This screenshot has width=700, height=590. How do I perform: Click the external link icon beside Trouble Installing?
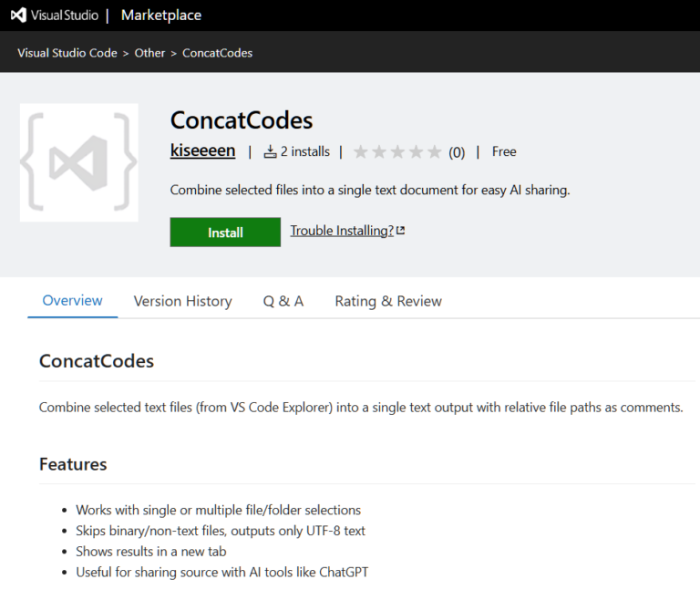click(x=401, y=231)
